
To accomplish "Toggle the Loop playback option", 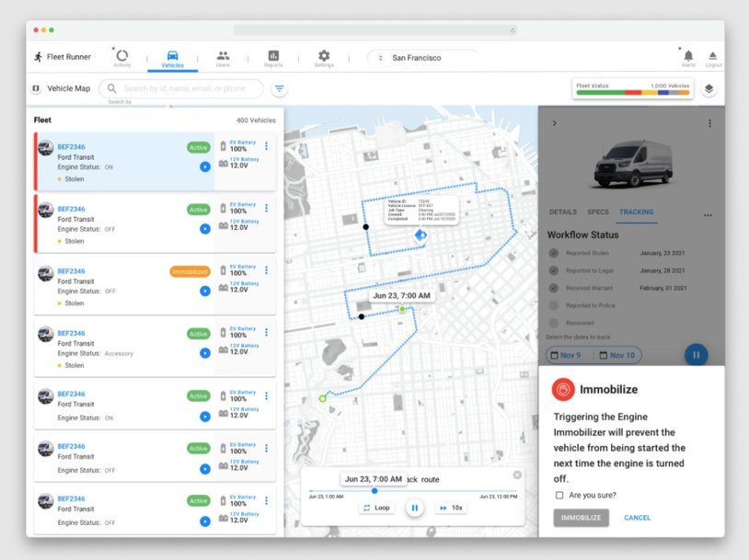I will (376, 508).
